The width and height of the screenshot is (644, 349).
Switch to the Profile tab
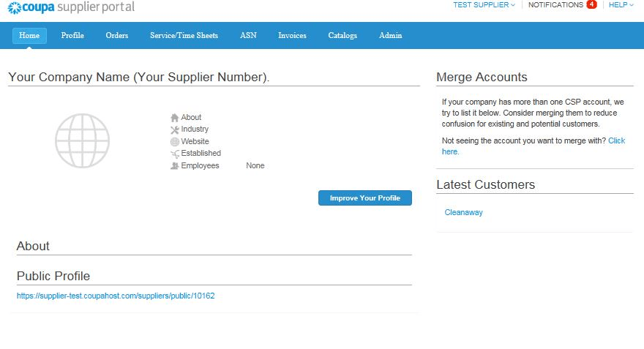click(72, 36)
